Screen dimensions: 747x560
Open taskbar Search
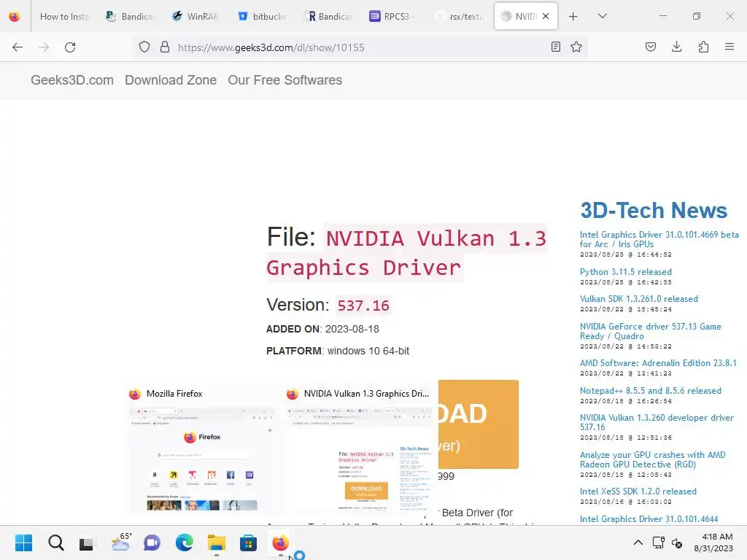click(55, 542)
